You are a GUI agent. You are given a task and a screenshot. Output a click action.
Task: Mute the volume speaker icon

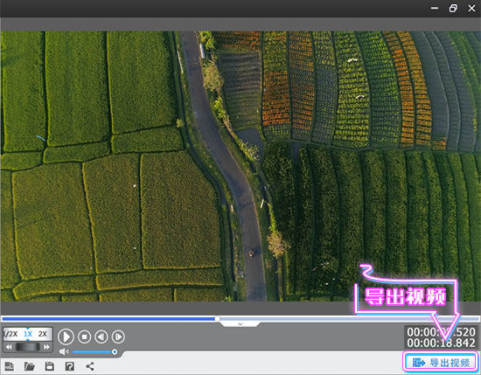(63, 352)
